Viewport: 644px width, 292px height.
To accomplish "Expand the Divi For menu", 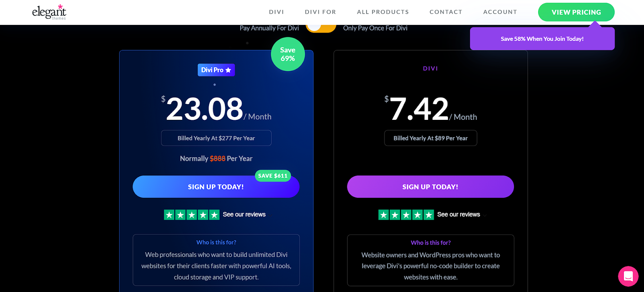I will [x=320, y=12].
